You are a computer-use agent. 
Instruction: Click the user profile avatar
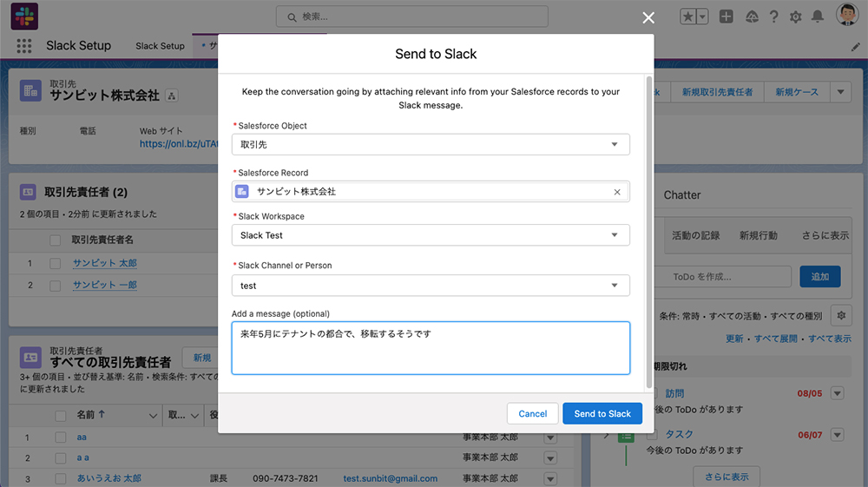pyautogui.click(x=847, y=15)
